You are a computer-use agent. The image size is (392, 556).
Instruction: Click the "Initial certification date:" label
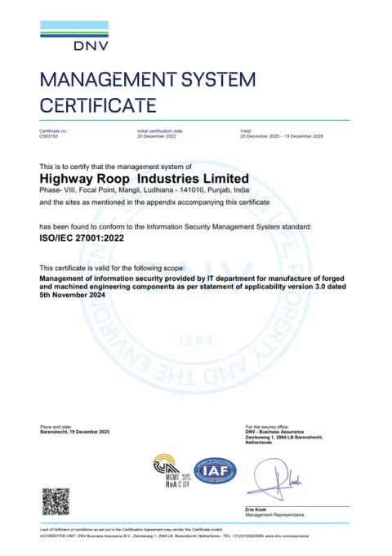[160, 131]
